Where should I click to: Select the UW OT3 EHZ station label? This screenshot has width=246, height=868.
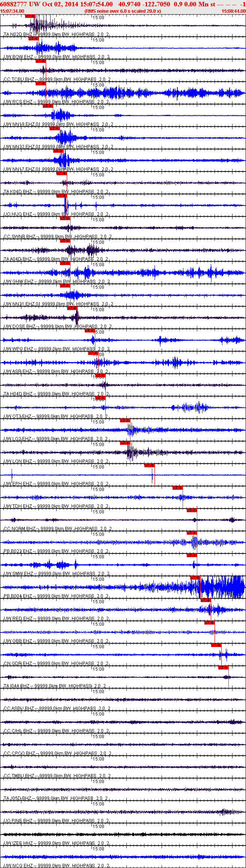click(x=56, y=416)
